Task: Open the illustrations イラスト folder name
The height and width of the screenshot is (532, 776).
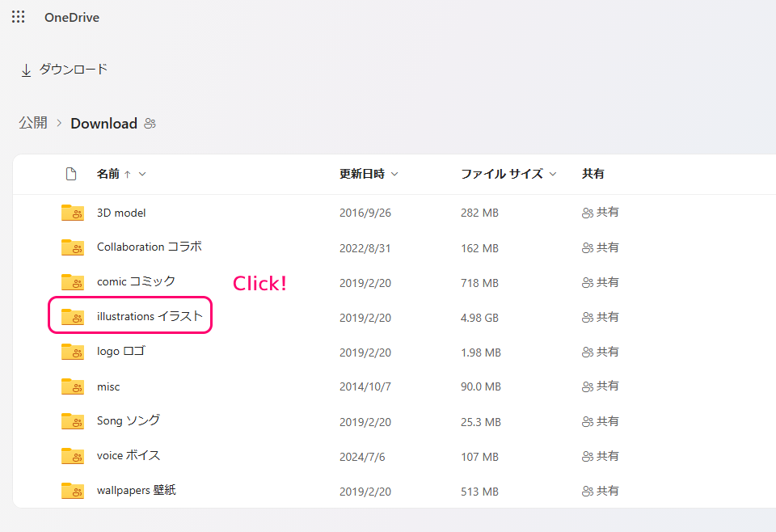Action: coord(150,316)
